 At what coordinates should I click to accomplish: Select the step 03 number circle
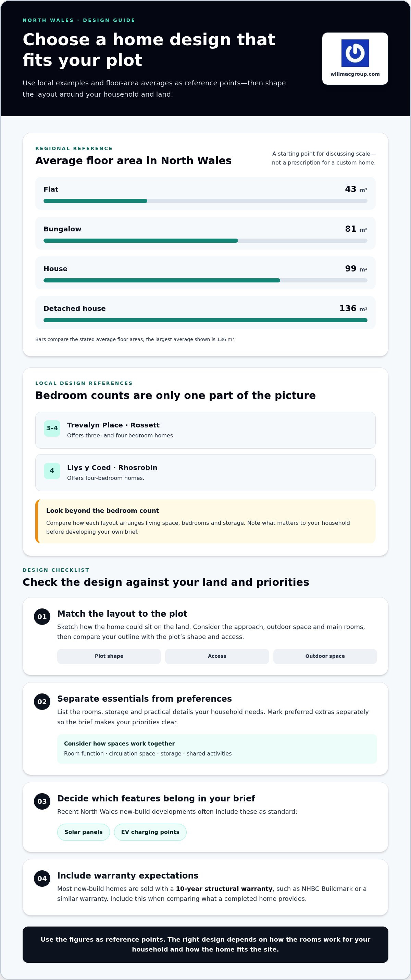[42, 801]
